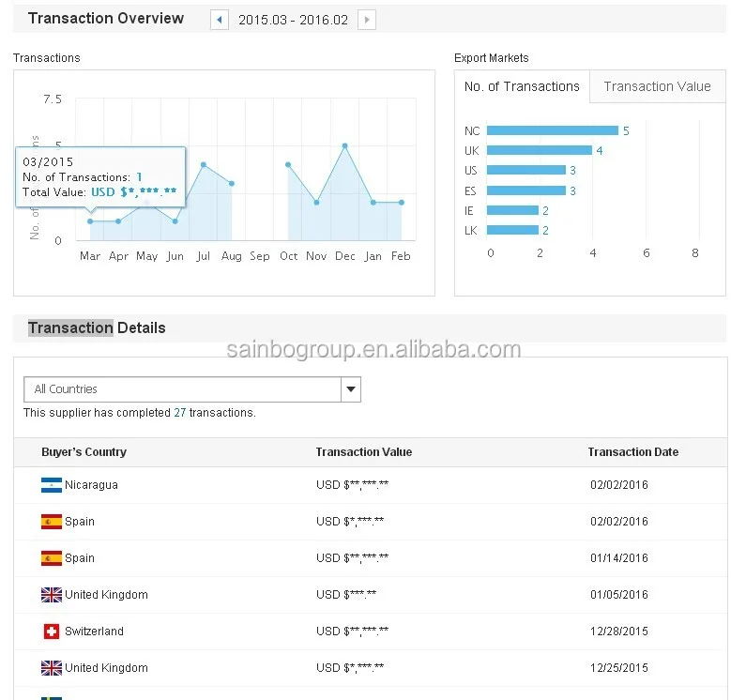The width and height of the screenshot is (746, 700).
Task: Click the UK bar in Export Markets chart
Action: point(540,150)
